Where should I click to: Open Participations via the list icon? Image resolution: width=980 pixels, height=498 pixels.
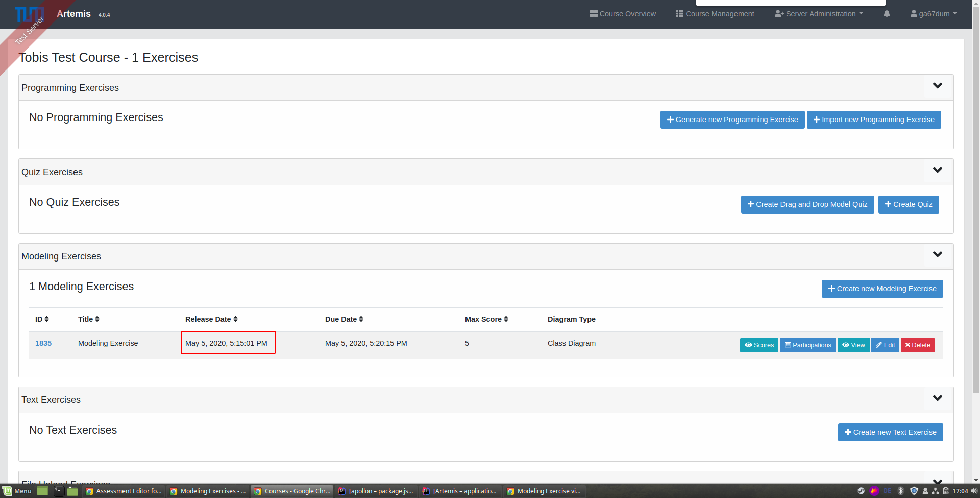[x=788, y=345]
